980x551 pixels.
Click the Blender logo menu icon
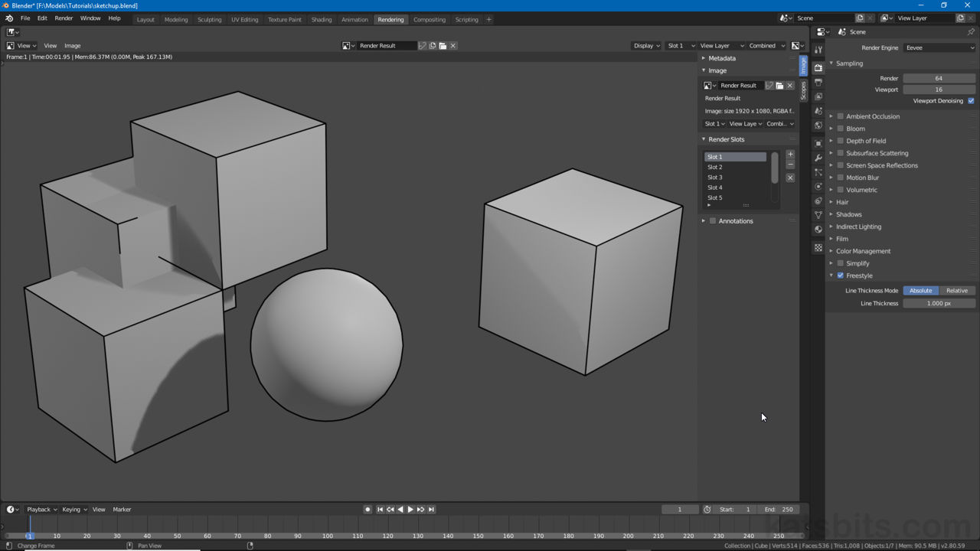tap(9, 18)
